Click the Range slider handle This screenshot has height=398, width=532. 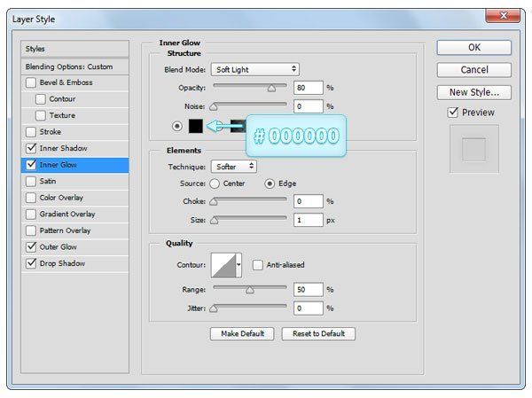coord(250,290)
